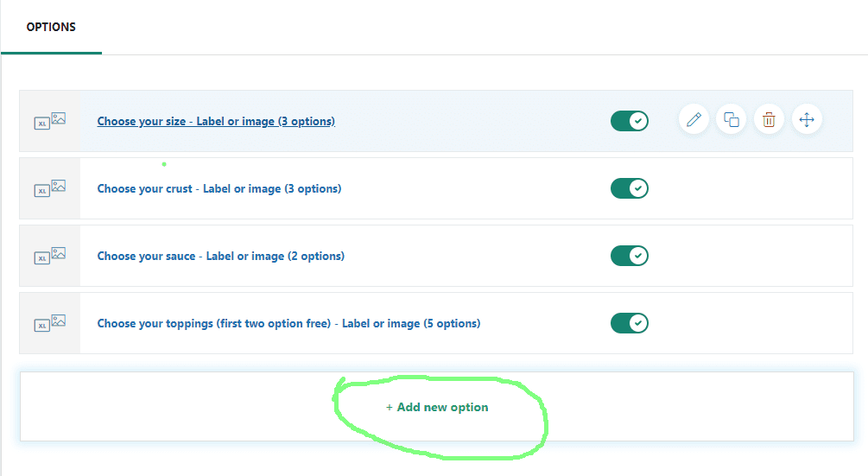Delete Choose your size with trash icon
This screenshot has width=868, height=476.
click(x=769, y=119)
